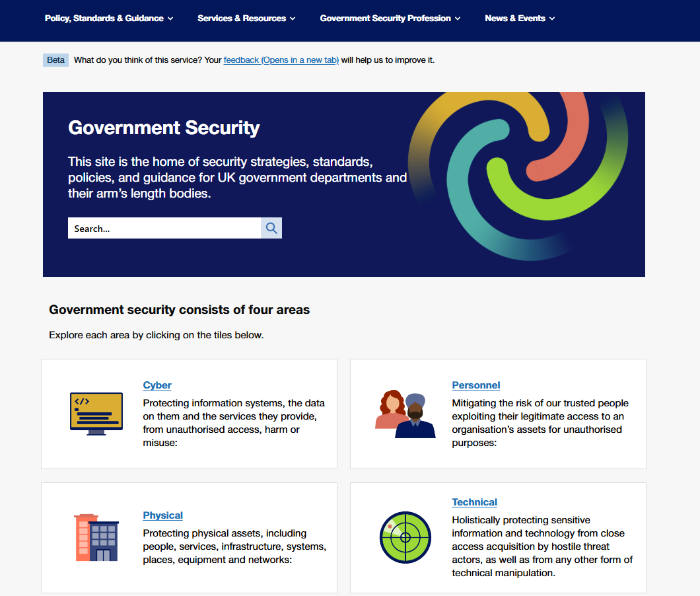Expand Policy, Standards & Guidance chevron

[170, 19]
